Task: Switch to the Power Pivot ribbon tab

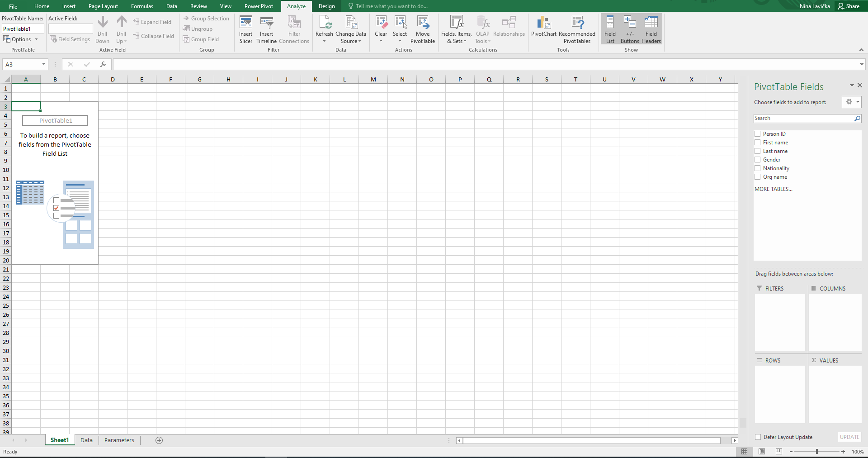Action: (259, 6)
